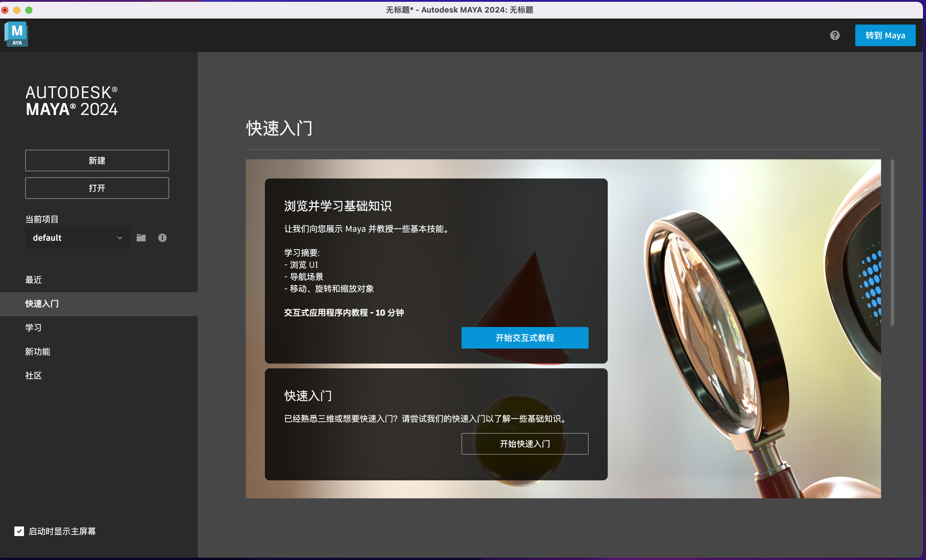This screenshot has height=560, width=926.
Task: Click the green window zoom button
Action: coord(29,10)
